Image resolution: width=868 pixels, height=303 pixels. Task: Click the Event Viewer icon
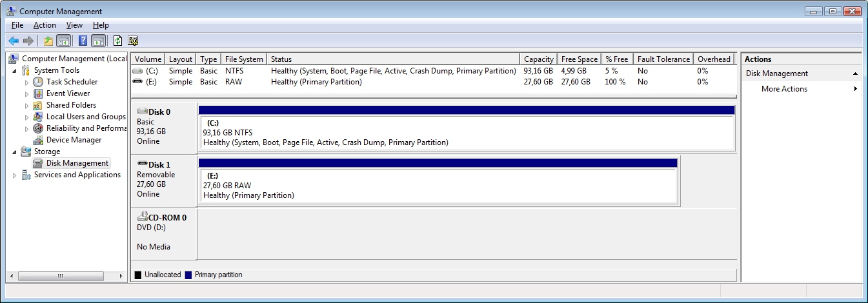(x=38, y=93)
